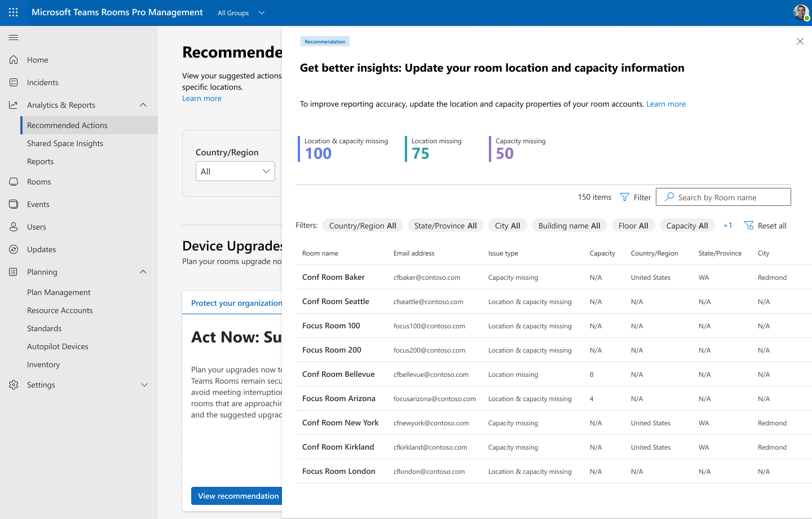Sort by Room name column header

pyautogui.click(x=320, y=253)
